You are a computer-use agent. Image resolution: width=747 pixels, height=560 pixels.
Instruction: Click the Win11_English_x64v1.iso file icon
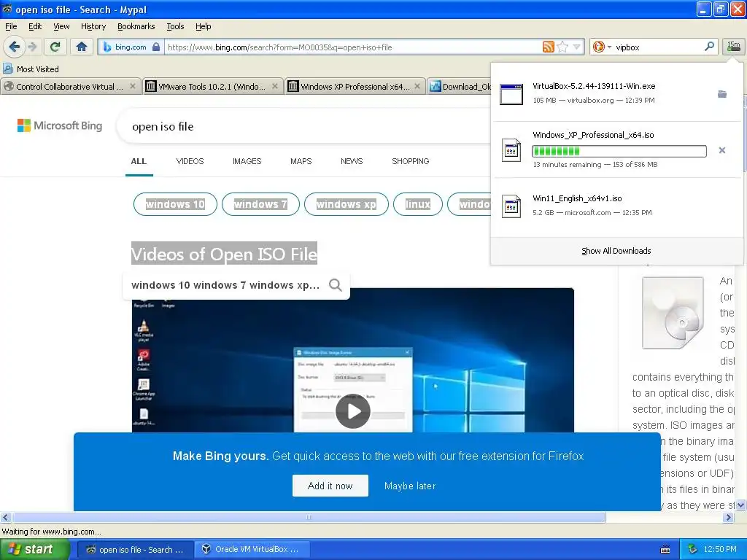point(511,206)
